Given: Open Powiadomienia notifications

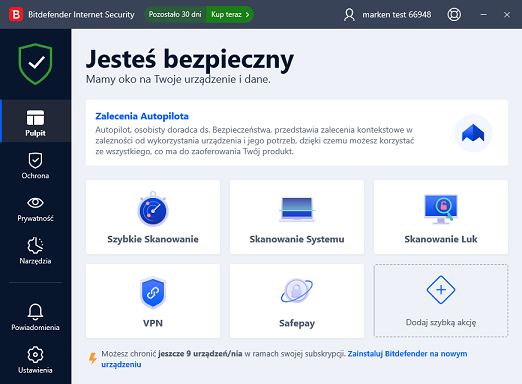Looking at the screenshot, I should [35, 317].
